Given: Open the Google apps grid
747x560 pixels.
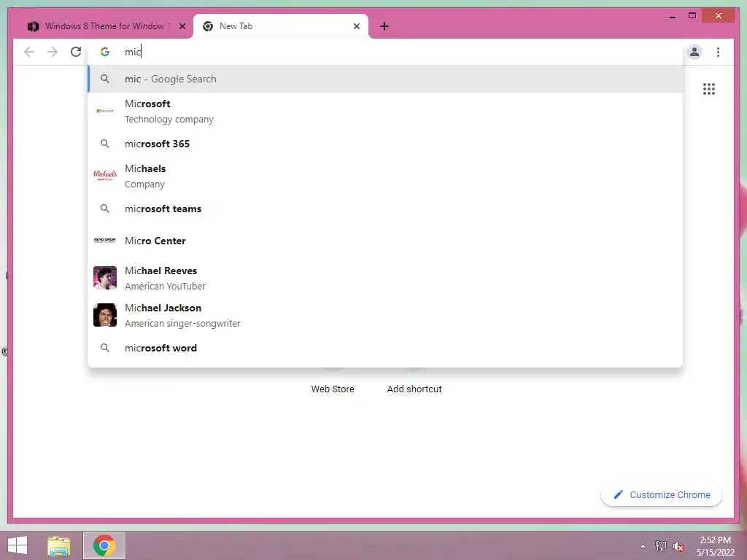Looking at the screenshot, I should click(709, 88).
